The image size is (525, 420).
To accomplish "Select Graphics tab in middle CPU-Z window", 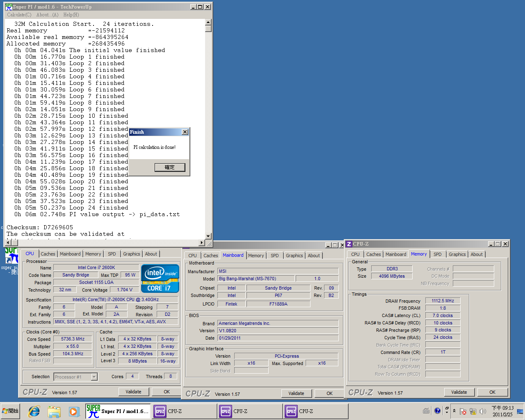I will (294, 256).
